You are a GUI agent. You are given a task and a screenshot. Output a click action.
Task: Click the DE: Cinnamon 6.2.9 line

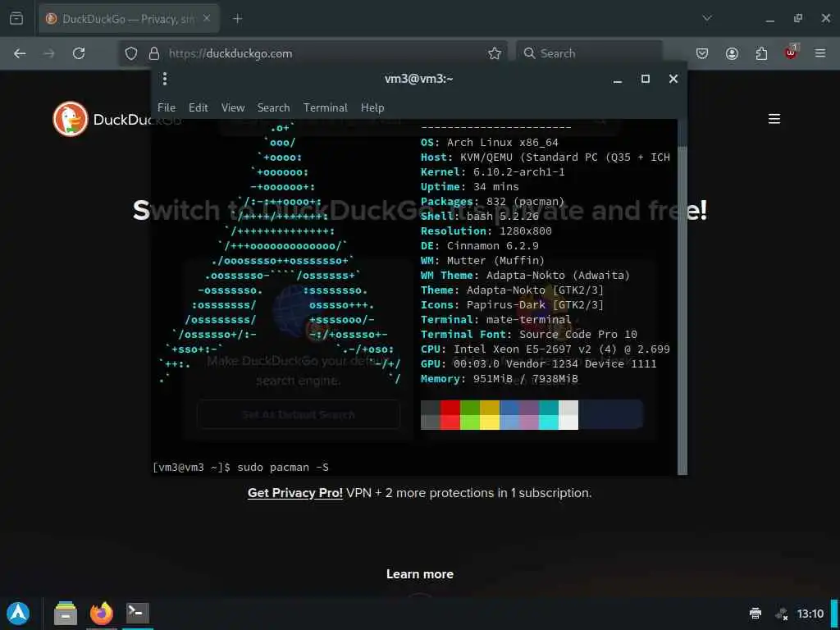click(x=479, y=246)
